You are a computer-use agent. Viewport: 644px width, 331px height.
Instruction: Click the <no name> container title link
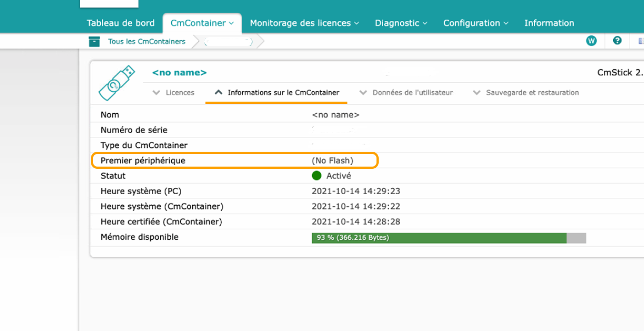(179, 73)
